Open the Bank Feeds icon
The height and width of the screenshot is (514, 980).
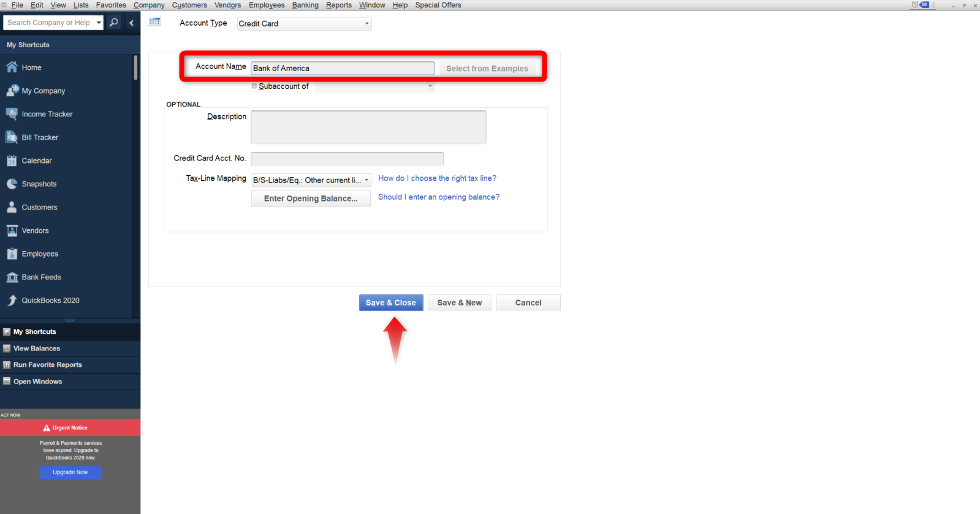coord(12,277)
